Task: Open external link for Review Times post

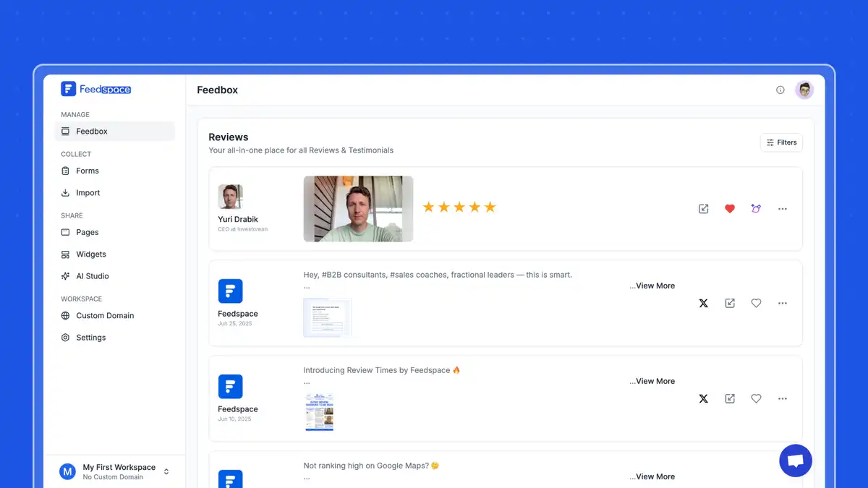Action: pos(730,398)
